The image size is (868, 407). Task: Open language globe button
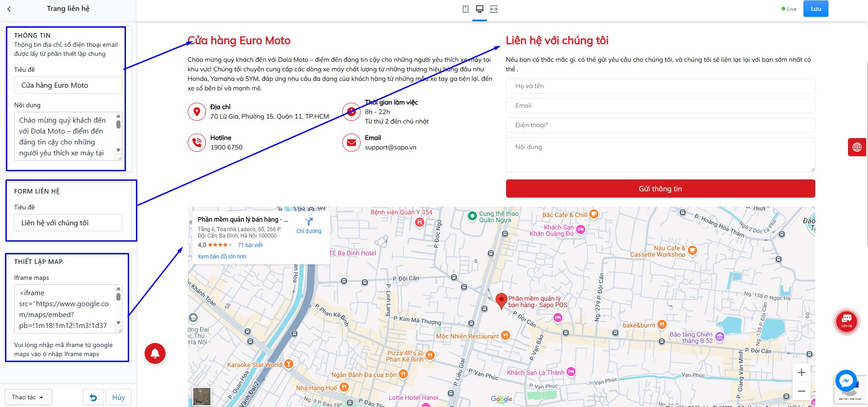coord(858,147)
